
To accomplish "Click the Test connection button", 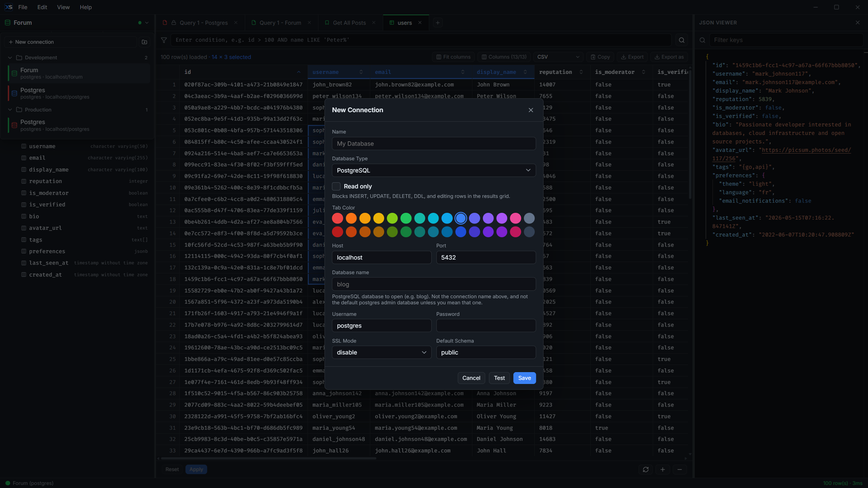I will point(499,378).
